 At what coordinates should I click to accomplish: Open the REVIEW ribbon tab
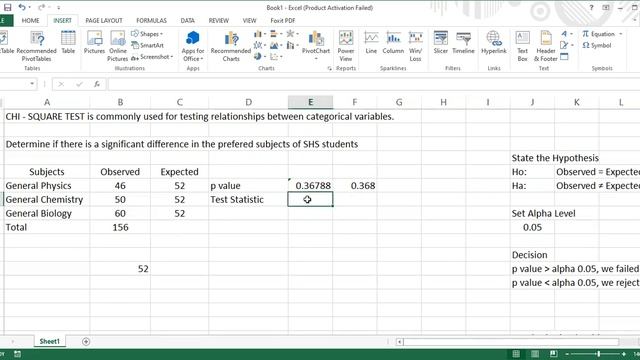[x=218, y=20]
